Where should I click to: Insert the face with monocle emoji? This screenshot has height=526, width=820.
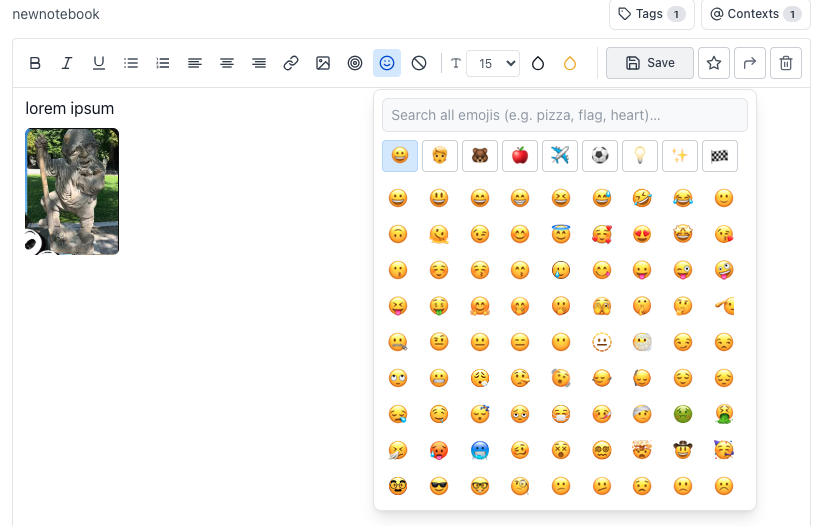(520, 487)
